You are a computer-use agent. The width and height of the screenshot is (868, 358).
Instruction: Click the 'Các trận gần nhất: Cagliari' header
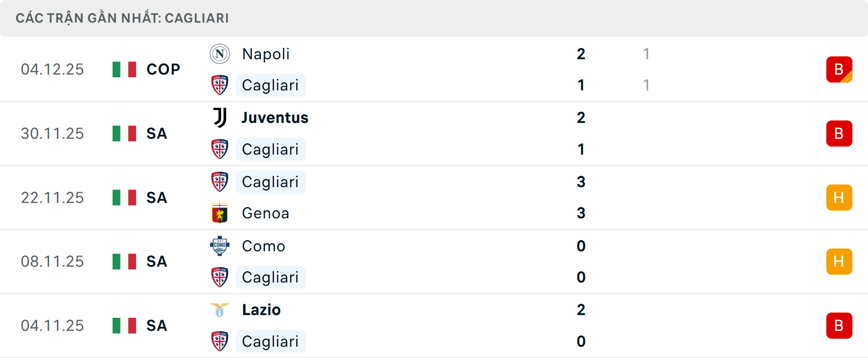122,18
